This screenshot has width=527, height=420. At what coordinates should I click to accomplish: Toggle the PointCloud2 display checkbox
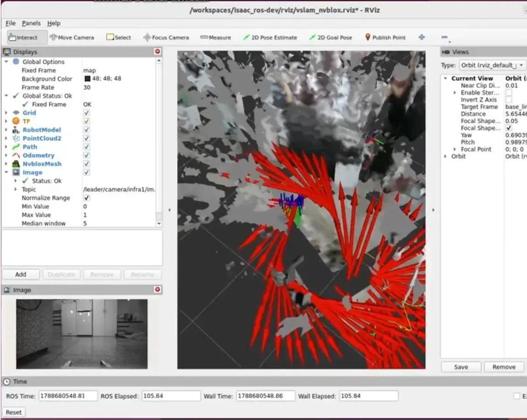86,138
